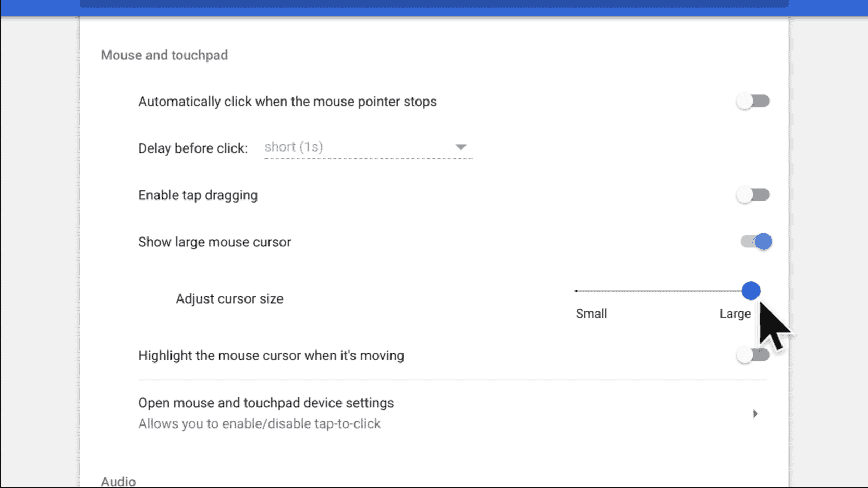Click the "Small" label under the slider
Image resolution: width=868 pixels, height=488 pixels.
click(x=591, y=314)
